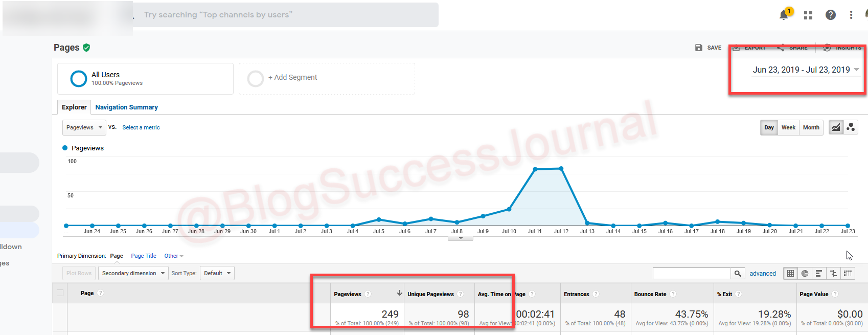Screen dimensions: 868x335
Task: Open the notifications bell
Action: (x=784, y=15)
